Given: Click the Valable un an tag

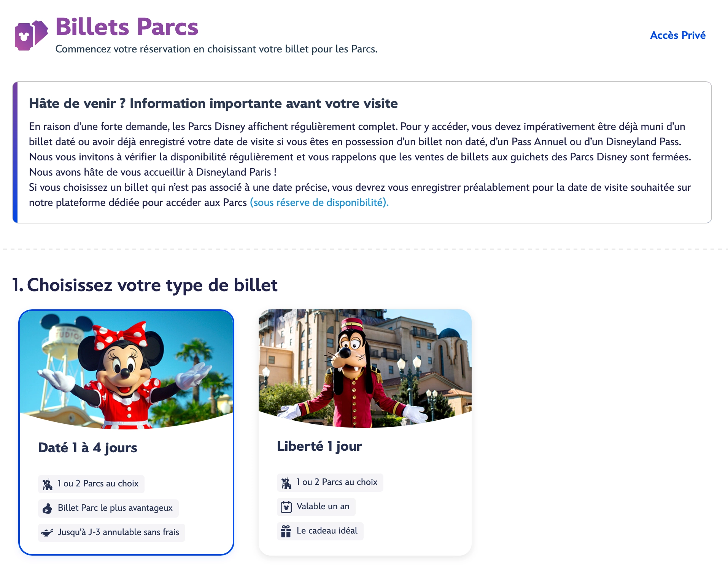Looking at the screenshot, I should [x=323, y=507].
